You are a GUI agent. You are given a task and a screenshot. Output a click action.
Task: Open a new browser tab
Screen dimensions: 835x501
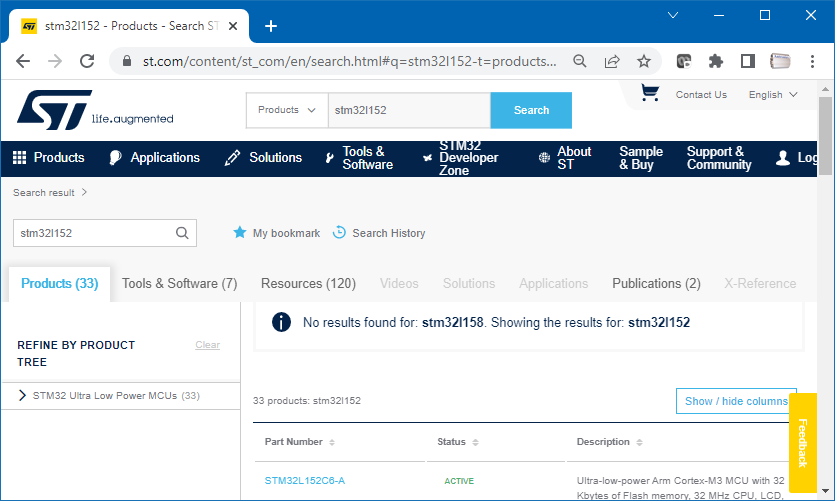click(x=271, y=26)
